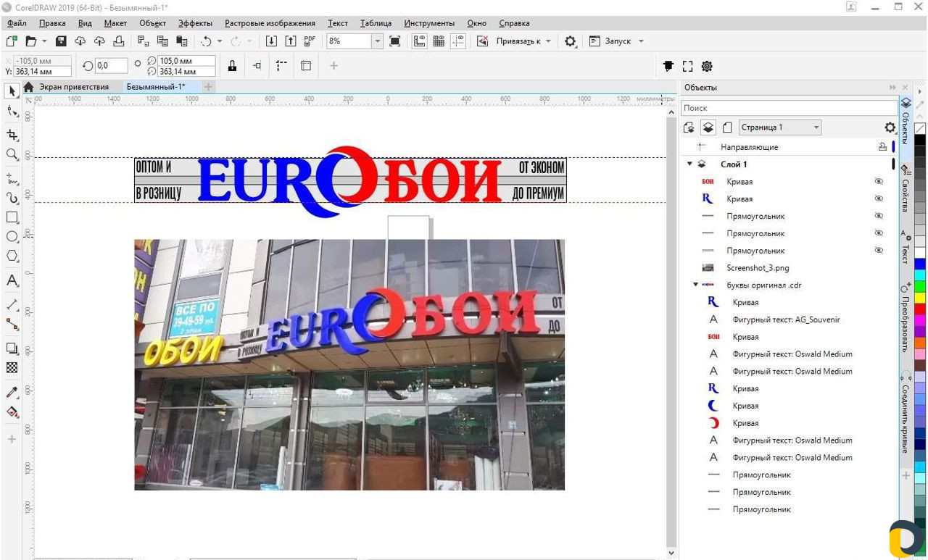Show rulers toggle in toolbar
928x560 pixels.
[x=419, y=41]
